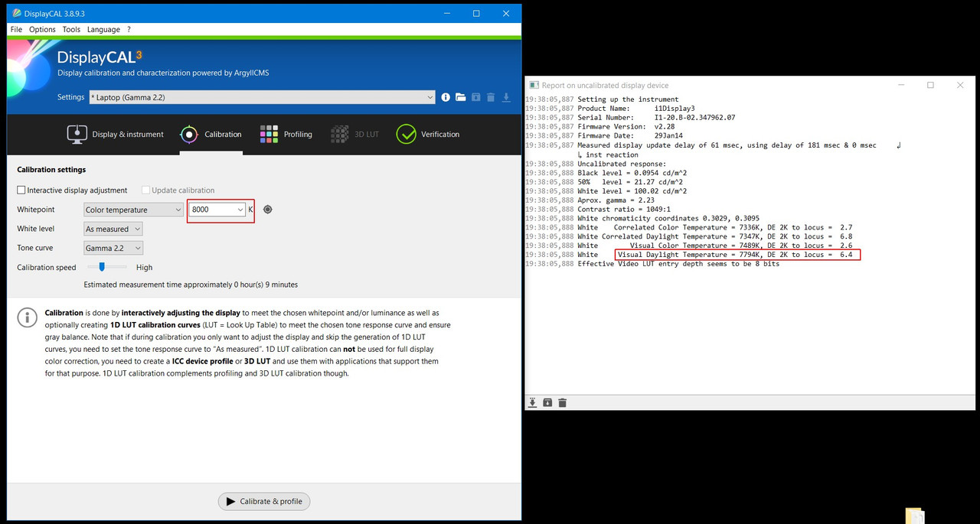Click the Calibrate & profile button

264,502
